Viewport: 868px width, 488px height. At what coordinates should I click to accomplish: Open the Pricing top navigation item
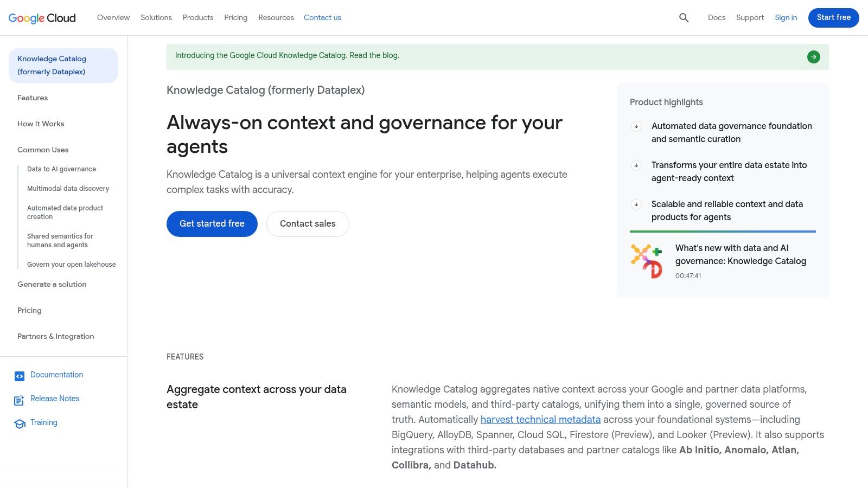[236, 18]
